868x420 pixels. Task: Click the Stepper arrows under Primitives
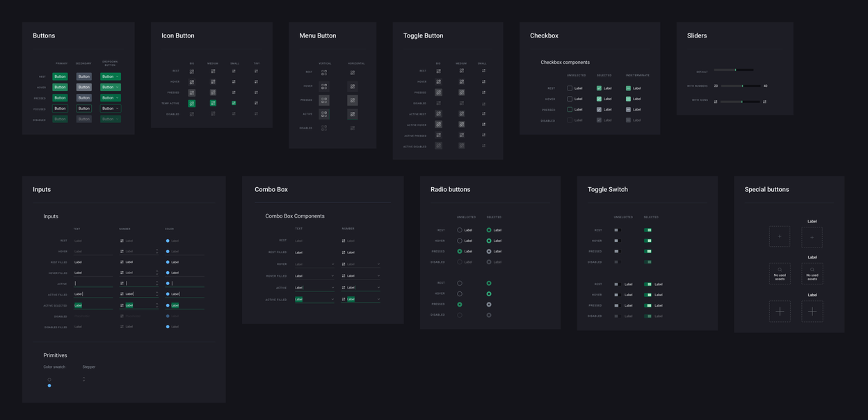(83, 379)
